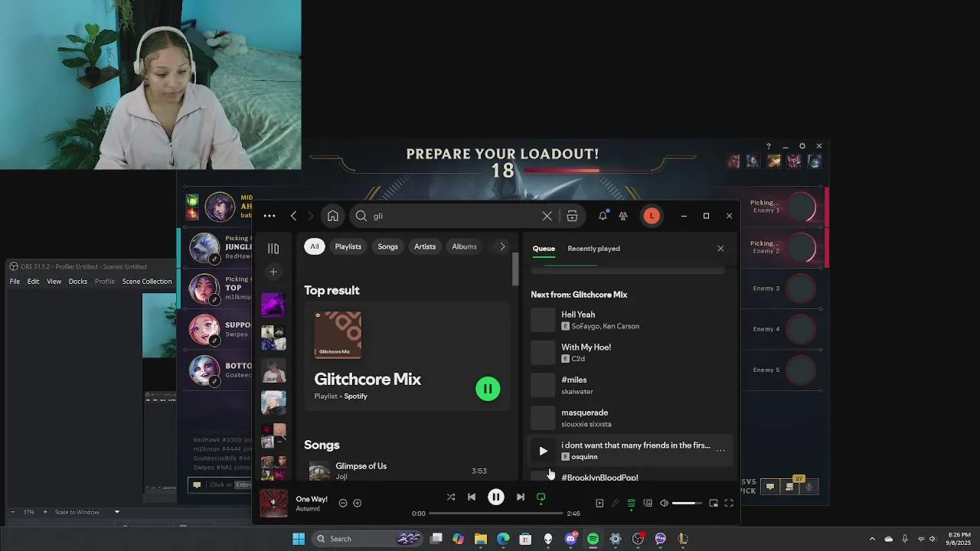Open Friend Activity icon
This screenshot has height=551, width=980.
coord(623,216)
